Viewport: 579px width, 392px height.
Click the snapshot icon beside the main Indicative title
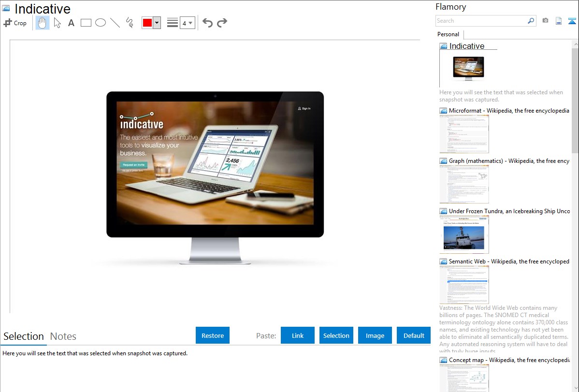(6, 9)
